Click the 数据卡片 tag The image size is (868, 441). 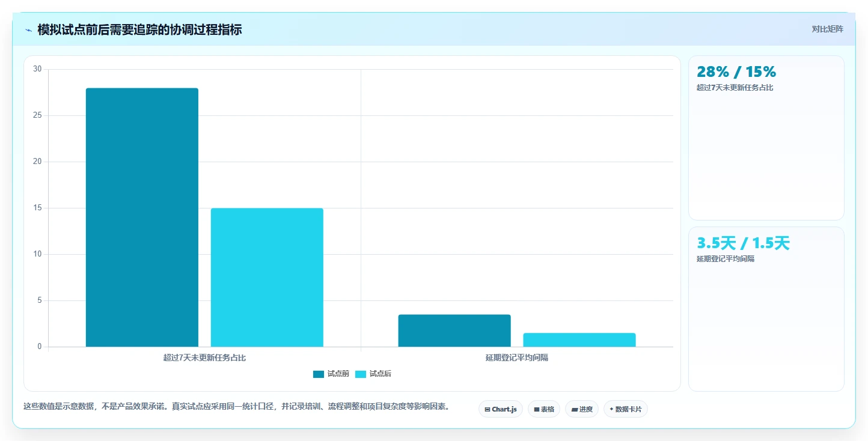(626, 409)
